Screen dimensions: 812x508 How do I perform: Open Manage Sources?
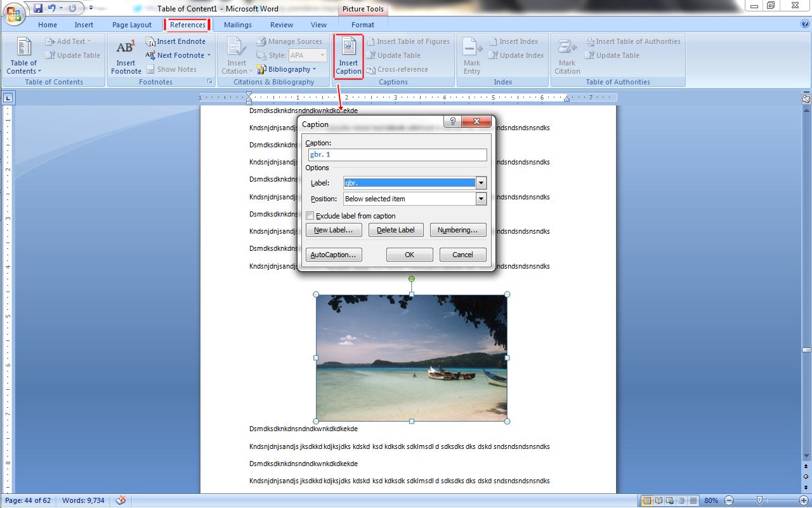[289, 41]
